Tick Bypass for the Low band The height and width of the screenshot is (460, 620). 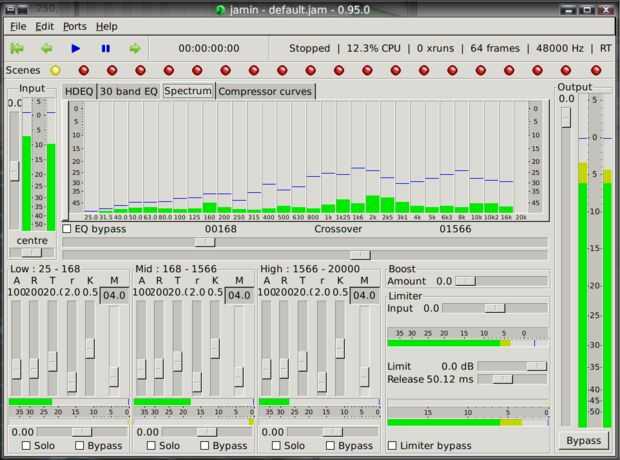[79, 445]
